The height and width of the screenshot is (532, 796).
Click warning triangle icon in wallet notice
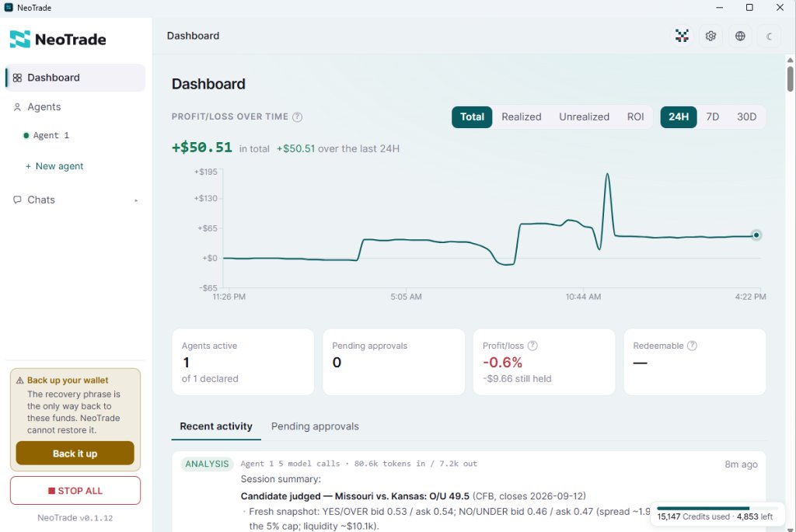19,381
